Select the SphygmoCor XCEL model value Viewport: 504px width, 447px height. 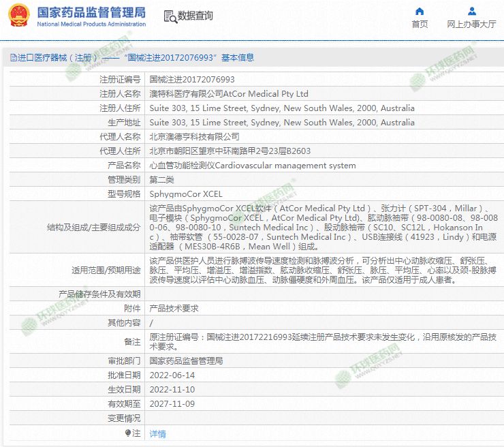pyautogui.click(x=185, y=194)
